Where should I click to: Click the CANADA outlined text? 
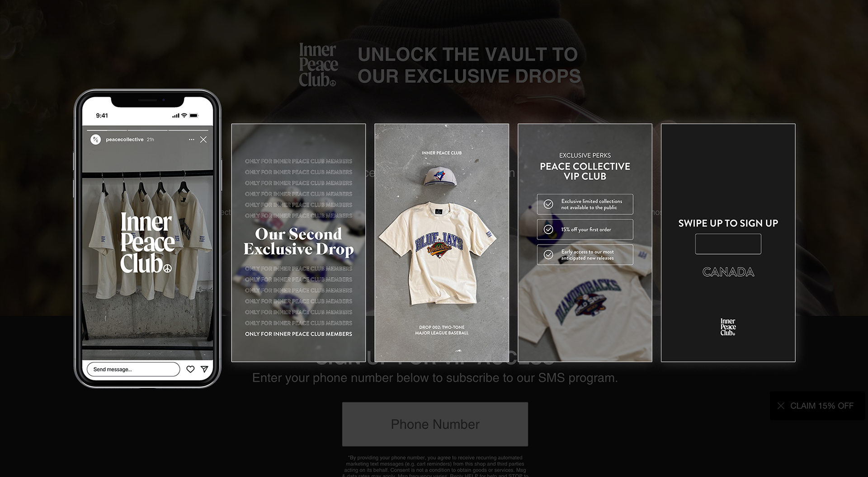coord(728,272)
